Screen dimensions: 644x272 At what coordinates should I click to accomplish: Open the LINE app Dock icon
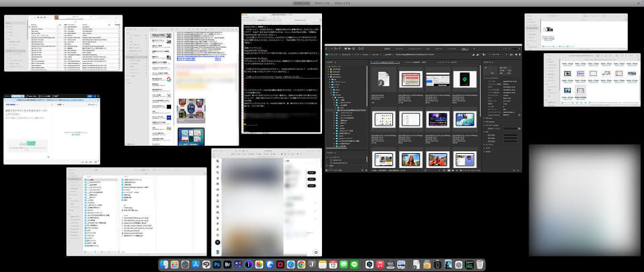click(x=354, y=265)
